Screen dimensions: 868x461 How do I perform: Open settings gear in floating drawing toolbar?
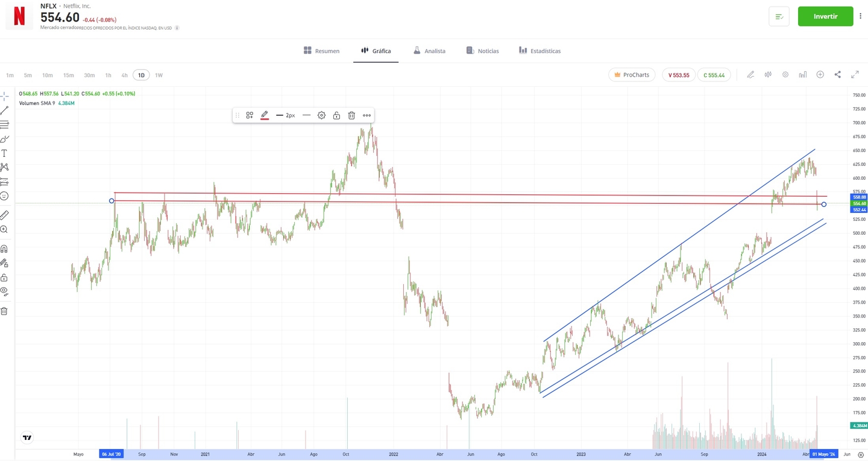tap(321, 115)
